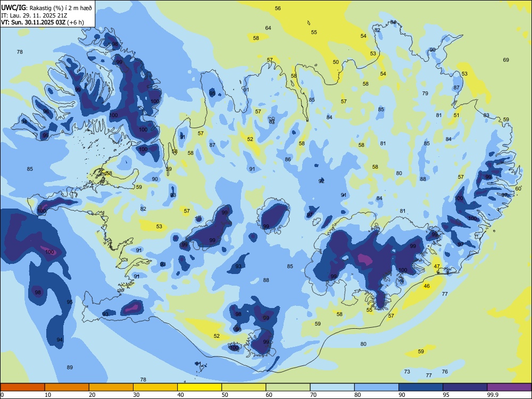Select the medium blue 80–90 legend band

pyautogui.click(x=377, y=387)
